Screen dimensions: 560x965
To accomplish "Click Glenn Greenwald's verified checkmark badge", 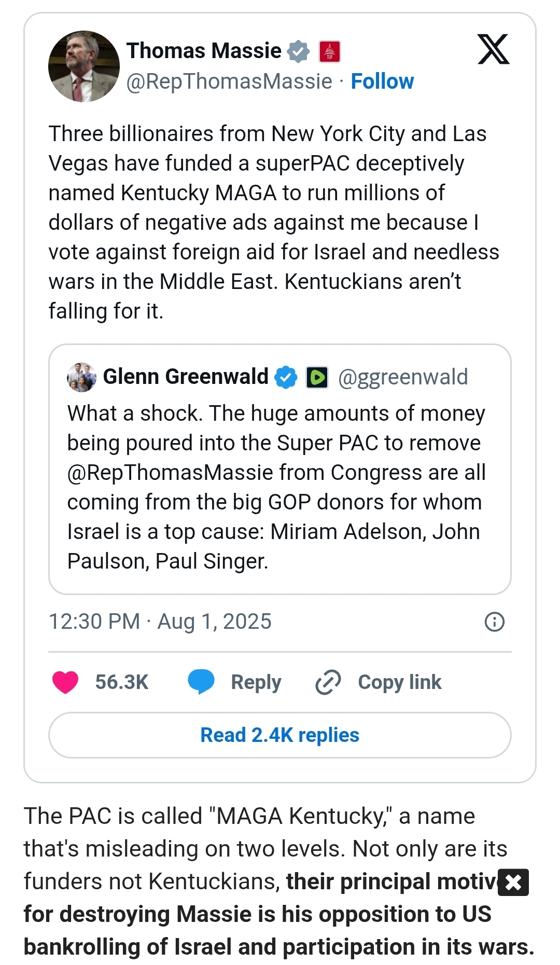I will pyautogui.click(x=286, y=377).
